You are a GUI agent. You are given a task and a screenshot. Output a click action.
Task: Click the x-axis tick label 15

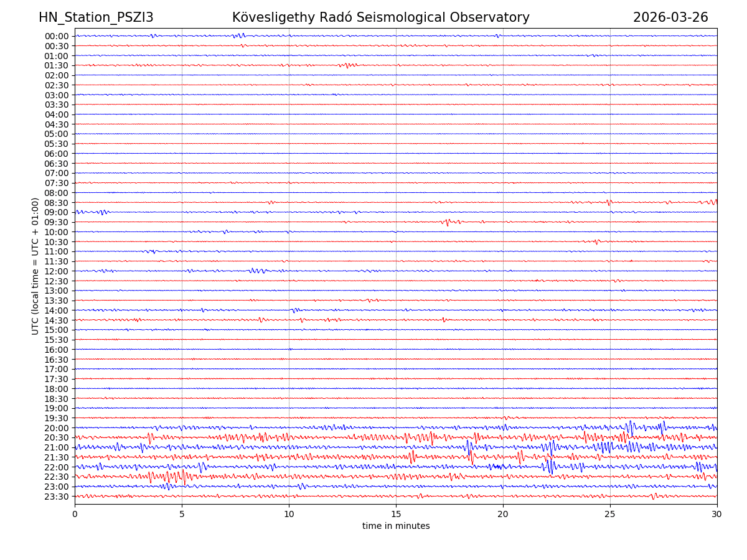tap(396, 515)
